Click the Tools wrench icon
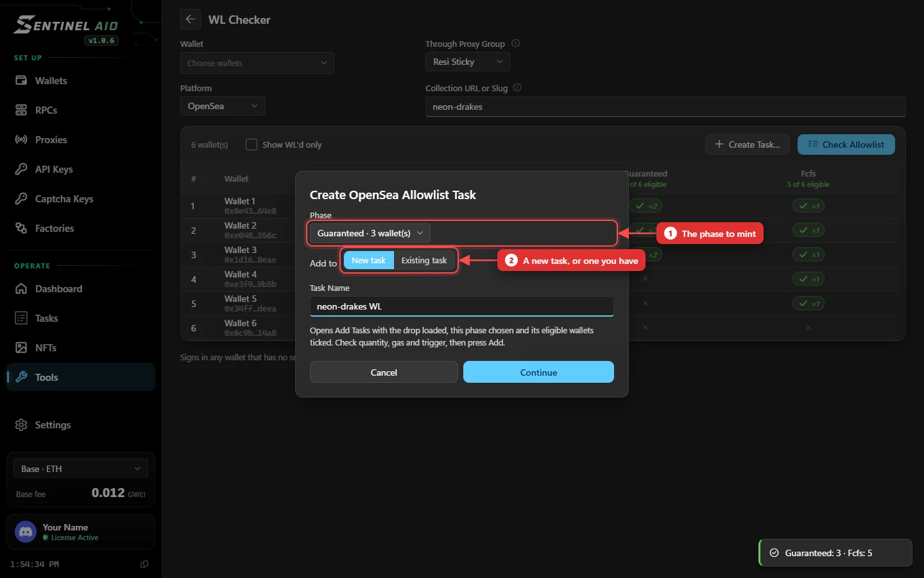 [21, 378]
